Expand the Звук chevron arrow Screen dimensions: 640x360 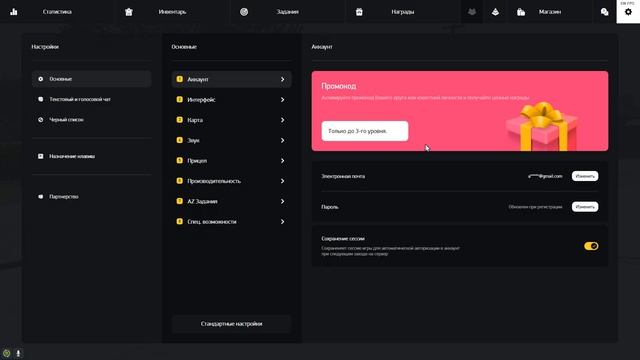click(282, 140)
